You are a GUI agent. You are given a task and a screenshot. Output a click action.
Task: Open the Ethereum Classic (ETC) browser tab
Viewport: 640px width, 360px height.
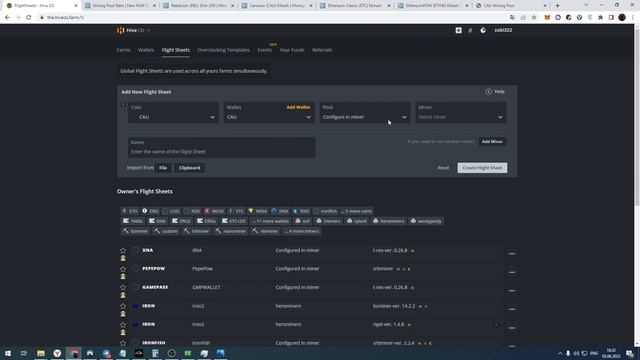pyautogui.click(x=355, y=6)
